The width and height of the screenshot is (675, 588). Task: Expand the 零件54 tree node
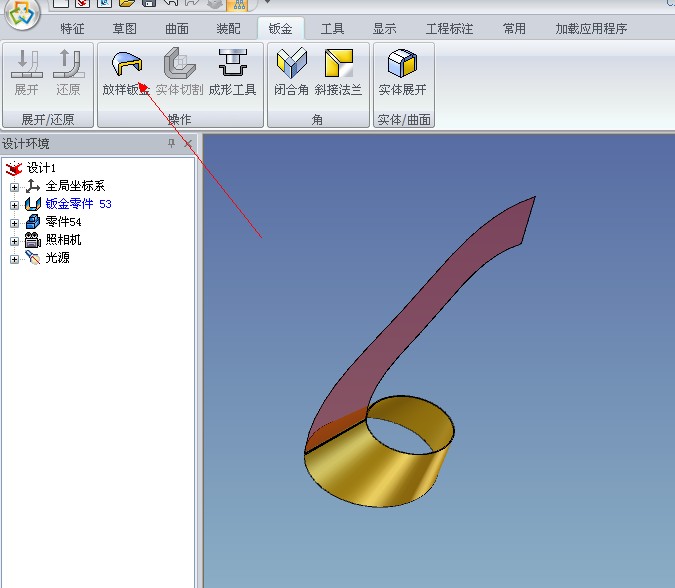tap(14, 223)
